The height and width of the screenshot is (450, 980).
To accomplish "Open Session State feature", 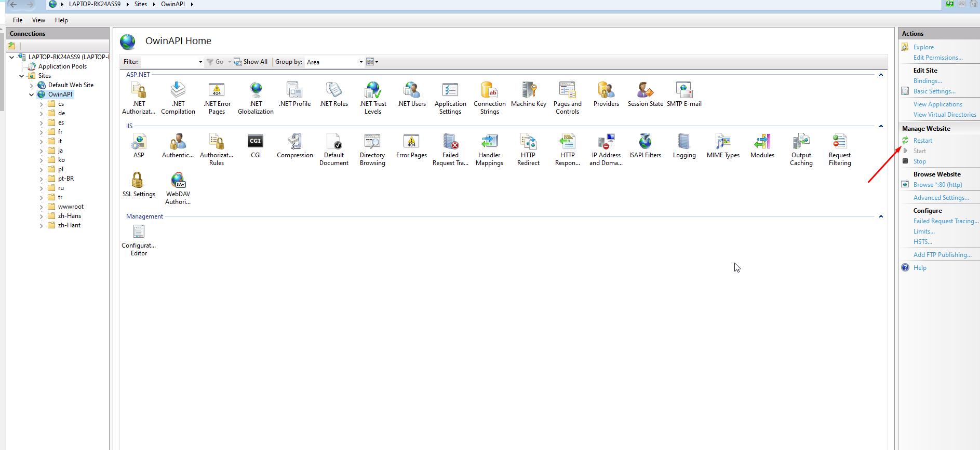I will pos(645,94).
